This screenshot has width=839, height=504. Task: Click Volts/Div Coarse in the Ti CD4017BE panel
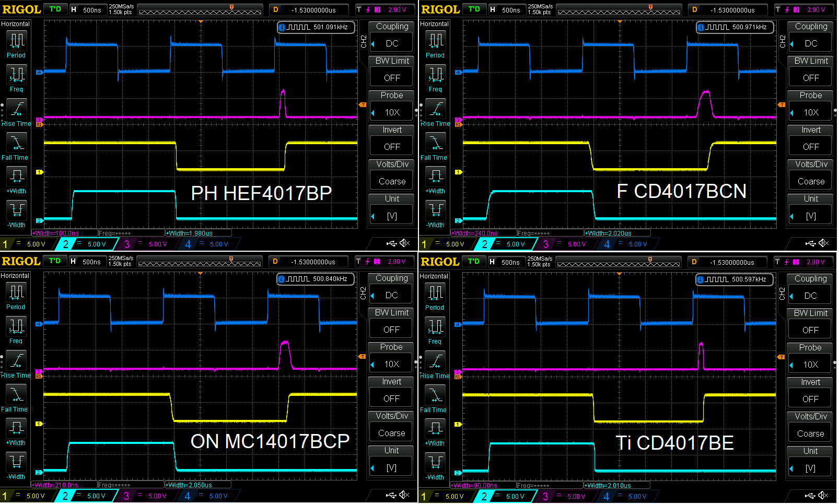click(x=810, y=427)
